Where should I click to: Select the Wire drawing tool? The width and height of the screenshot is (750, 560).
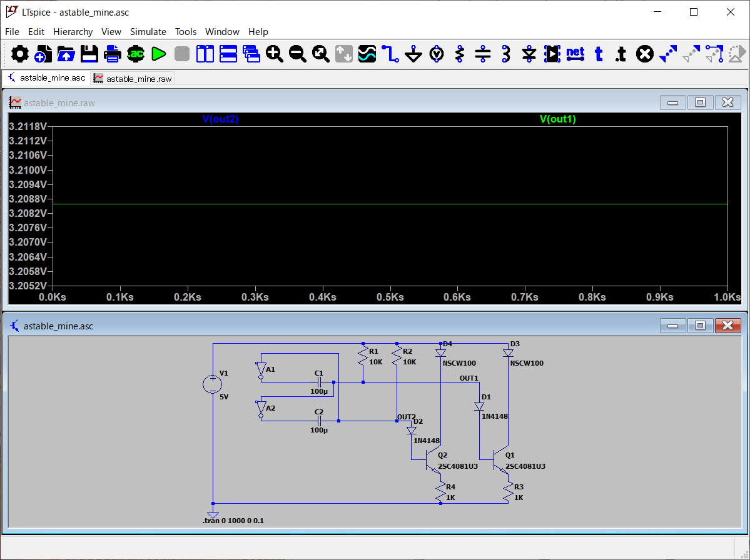point(391,54)
